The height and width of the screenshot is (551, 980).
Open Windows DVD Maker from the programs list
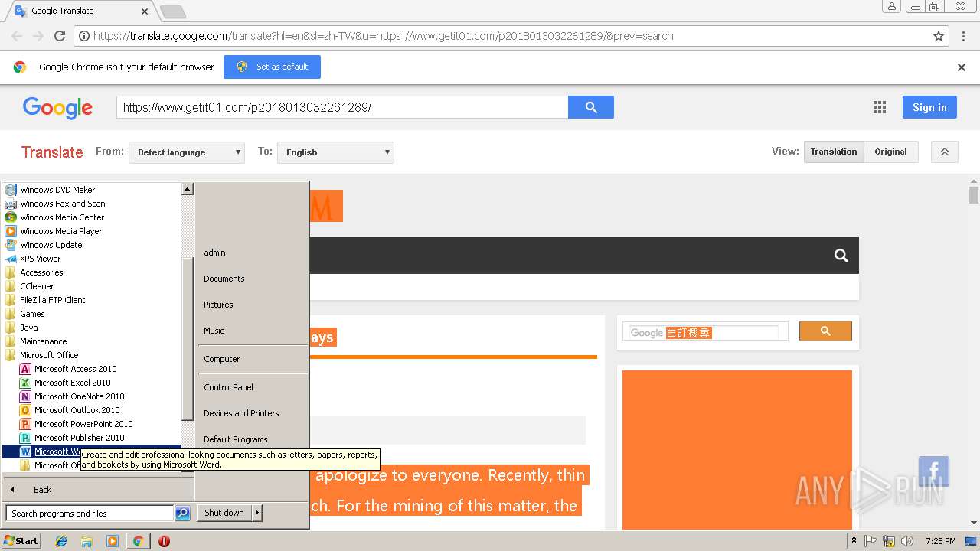[57, 190]
